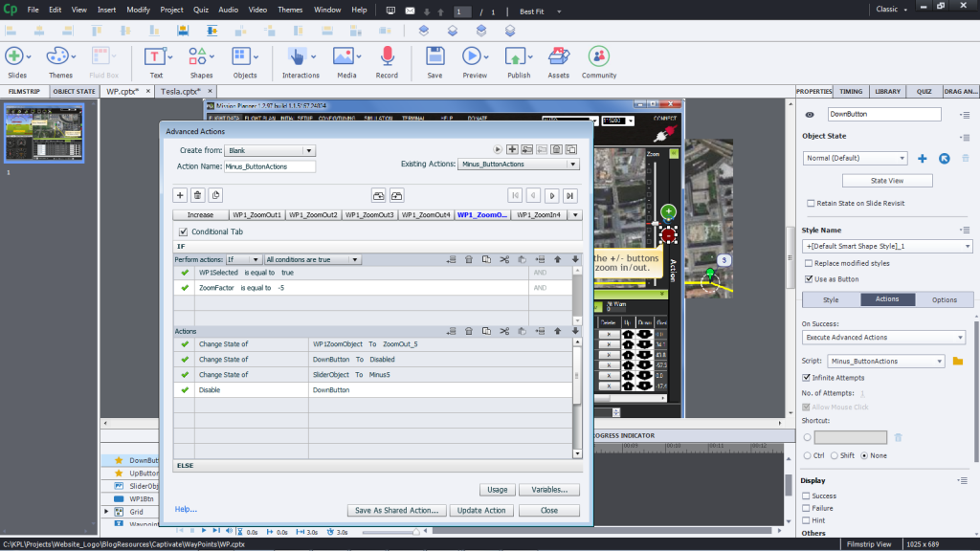Open the Assets panel icon
Image resolution: width=980 pixels, height=551 pixels.
pos(558,57)
